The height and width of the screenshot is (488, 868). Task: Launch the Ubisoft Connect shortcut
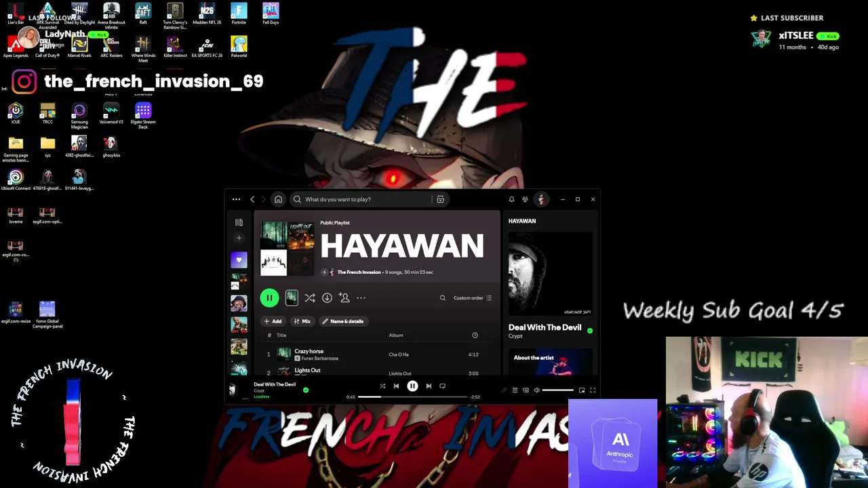[x=16, y=180]
